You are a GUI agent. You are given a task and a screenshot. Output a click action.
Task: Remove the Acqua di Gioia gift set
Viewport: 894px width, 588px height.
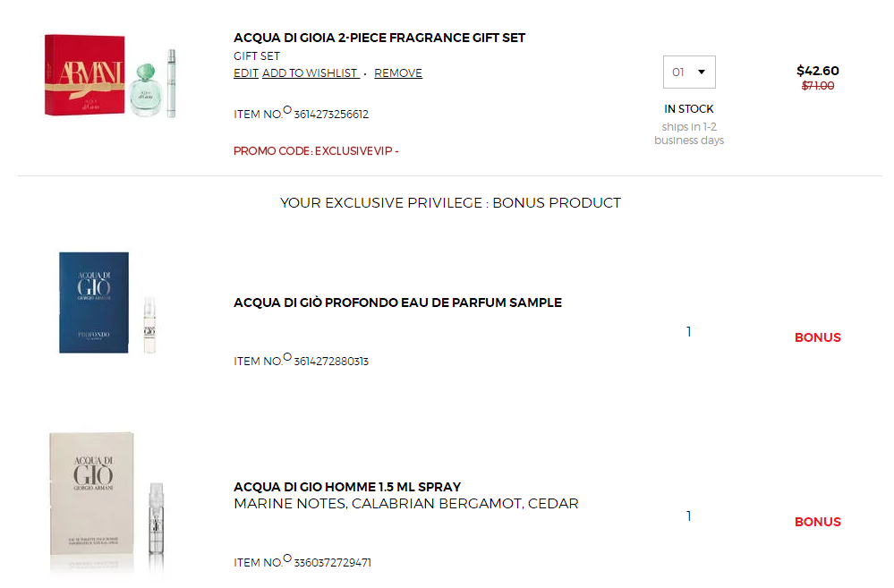[398, 73]
